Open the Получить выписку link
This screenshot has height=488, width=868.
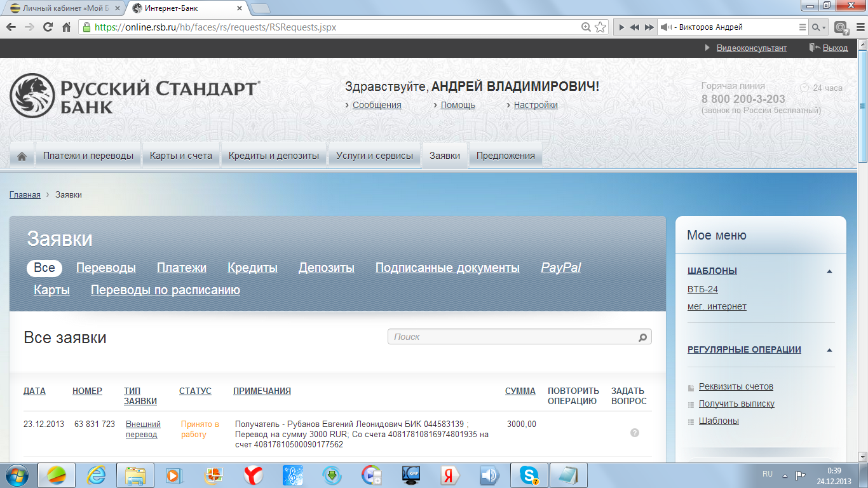(x=736, y=403)
